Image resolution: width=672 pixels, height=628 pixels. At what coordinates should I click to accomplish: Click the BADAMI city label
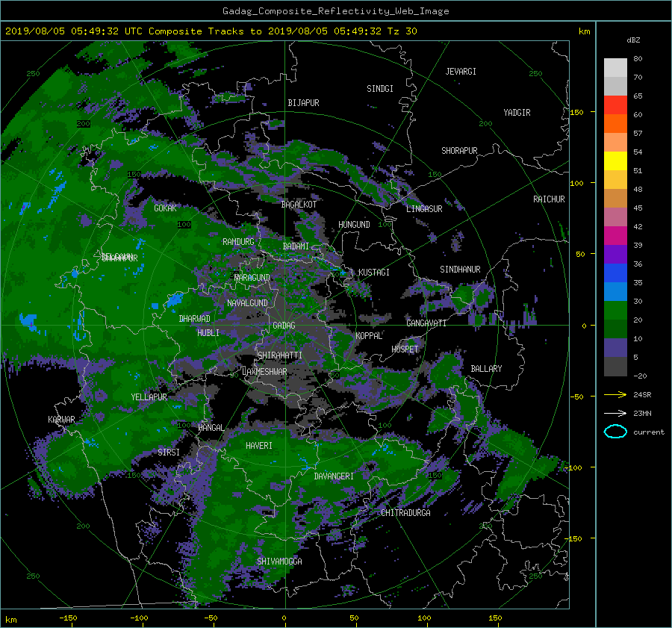pos(296,246)
